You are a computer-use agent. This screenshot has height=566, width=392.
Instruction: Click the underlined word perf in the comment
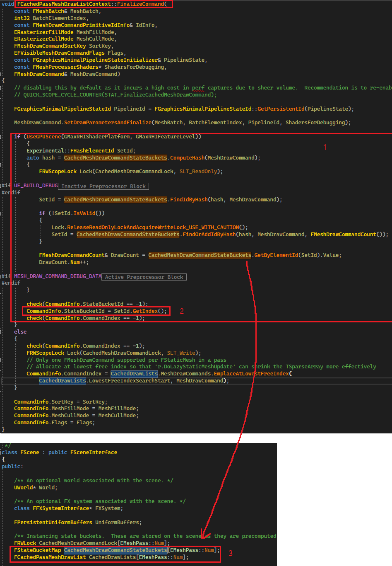pyautogui.click(x=198, y=88)
